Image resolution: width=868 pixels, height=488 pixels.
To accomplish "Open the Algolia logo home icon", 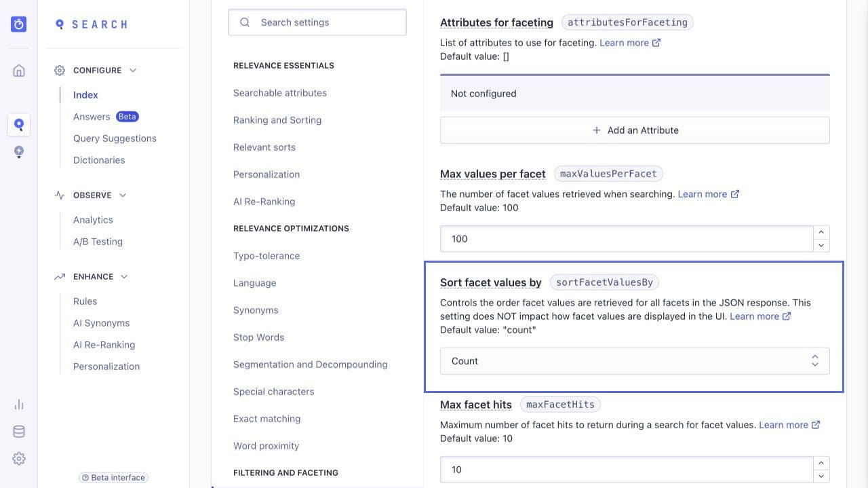I will pyautogui.click(x=19, y=24).
